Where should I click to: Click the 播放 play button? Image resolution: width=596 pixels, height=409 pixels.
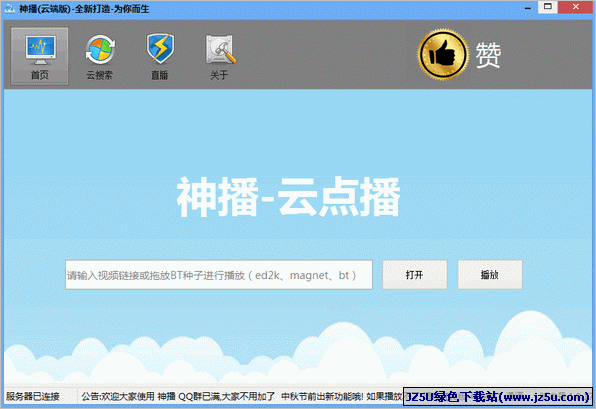[490, 274]
